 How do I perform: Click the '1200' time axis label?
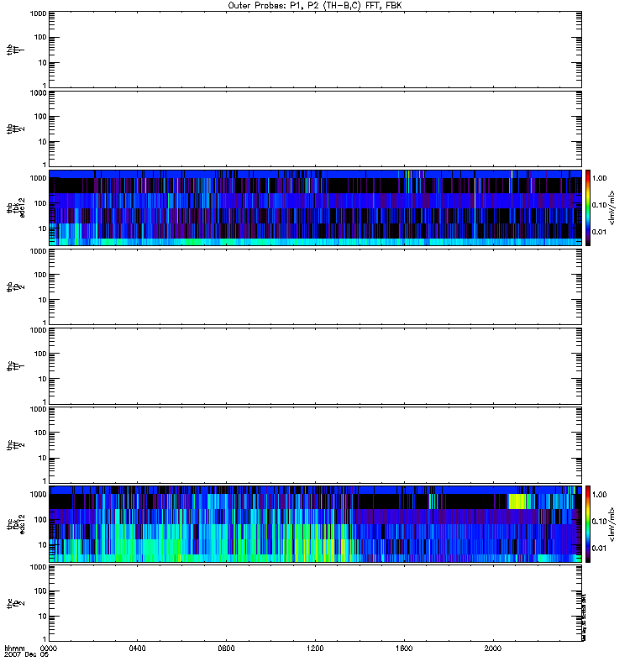tap(315, 648)
